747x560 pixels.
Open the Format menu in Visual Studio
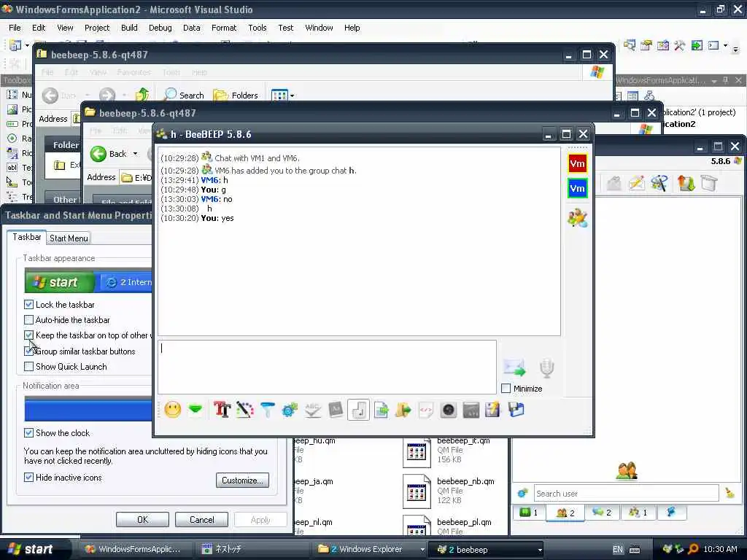click(224, 28)
